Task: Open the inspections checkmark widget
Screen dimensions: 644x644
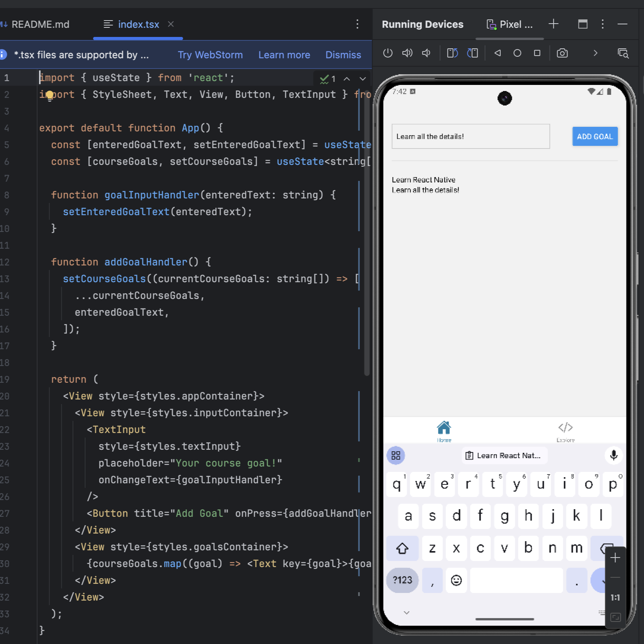Action: click(x=328, y=79)
